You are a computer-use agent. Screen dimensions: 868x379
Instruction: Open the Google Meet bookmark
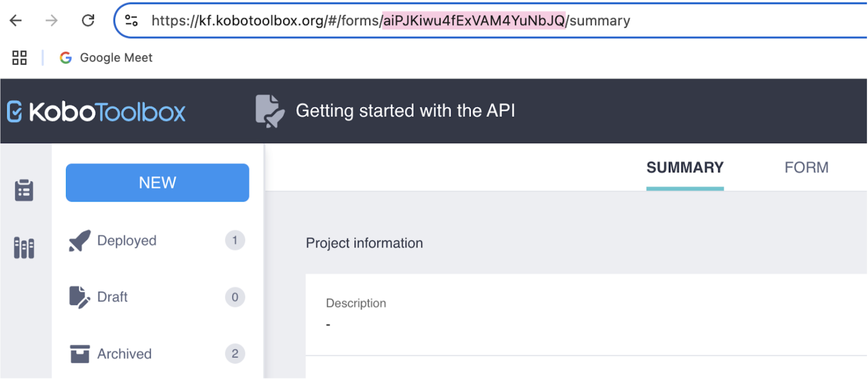point(106,58)
